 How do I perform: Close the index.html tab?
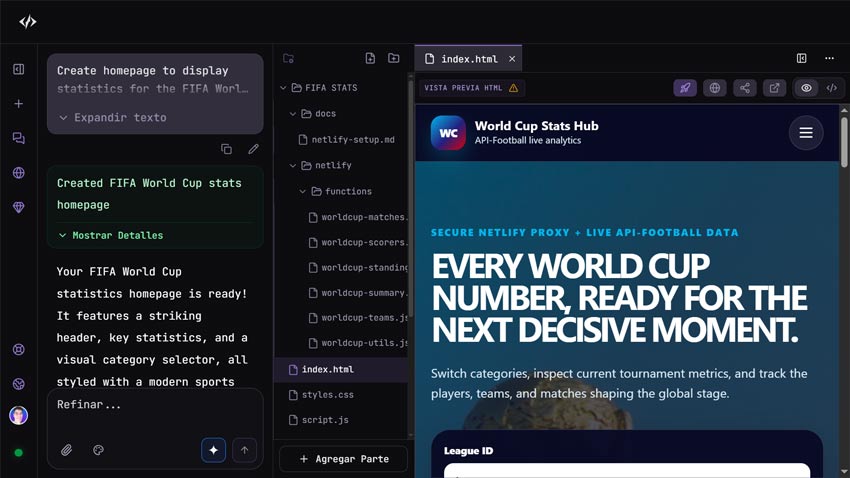point(512,59)
